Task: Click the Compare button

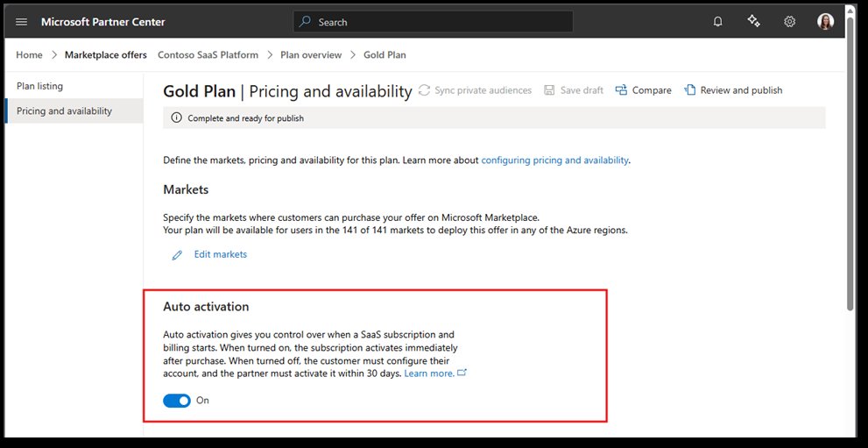Action: [643, 90]
